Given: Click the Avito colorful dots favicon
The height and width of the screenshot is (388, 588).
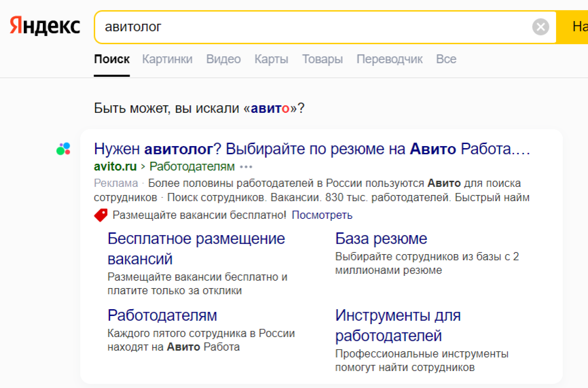Looking at the screenshot, I should click(63, 149).
